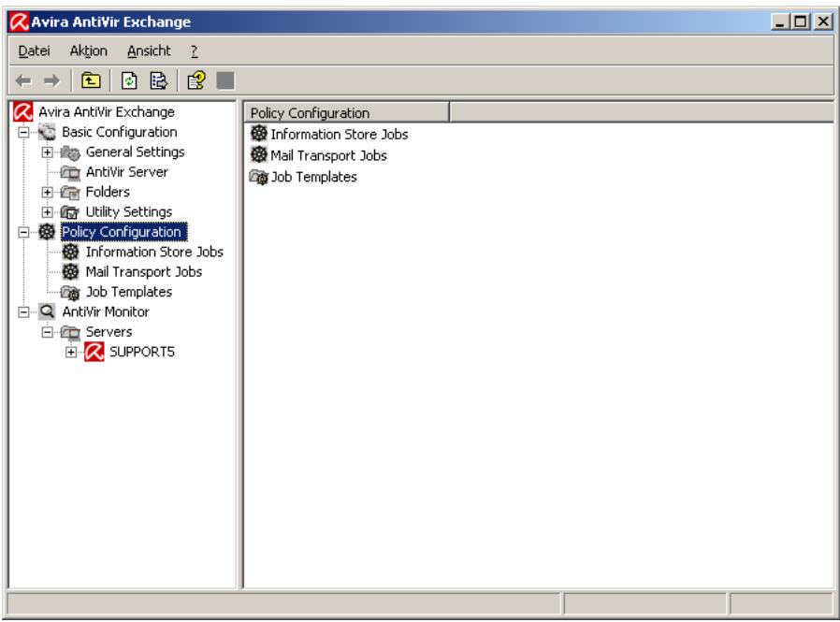Click the Forward arrow toolbar icon
Image resolution: width=840 pixels, height=622 pixels.
pyautogui.click(x=52, y=80)
